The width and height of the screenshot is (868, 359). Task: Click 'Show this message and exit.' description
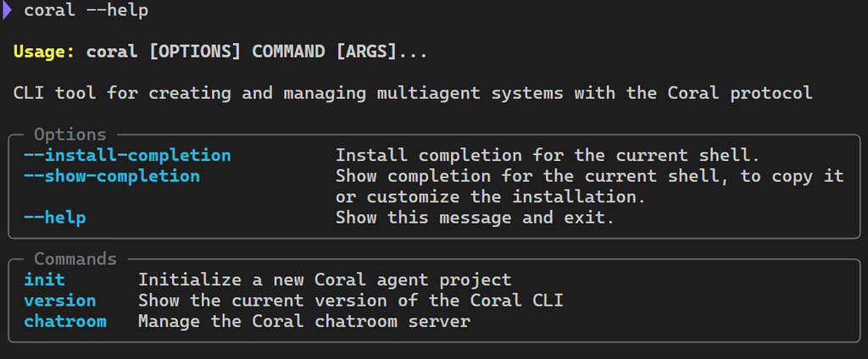pos(475,218)
